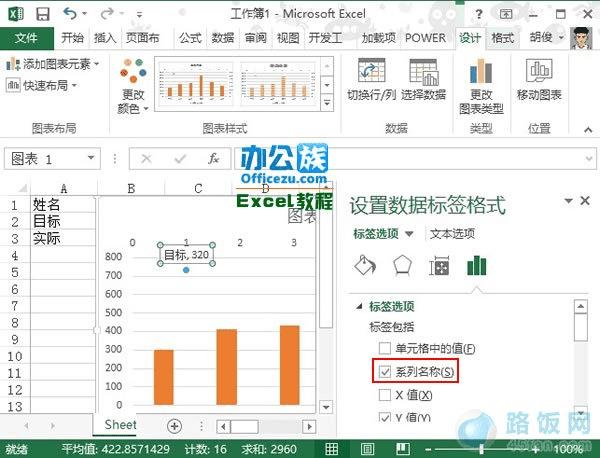This screenshot has width=600, height=458.
Task: Switch to the 开始 ribbon tab
Action: 72,38
